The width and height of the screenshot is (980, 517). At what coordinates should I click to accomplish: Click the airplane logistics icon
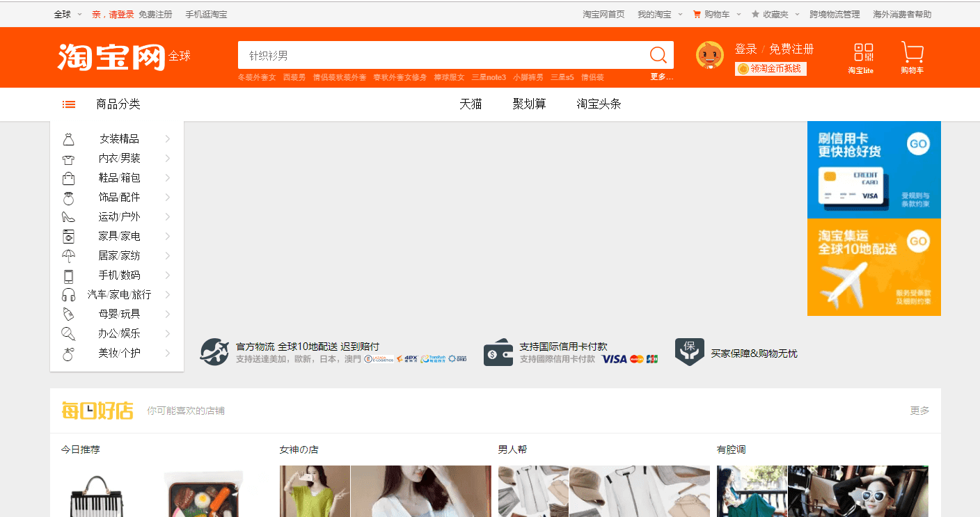point(214,352)
